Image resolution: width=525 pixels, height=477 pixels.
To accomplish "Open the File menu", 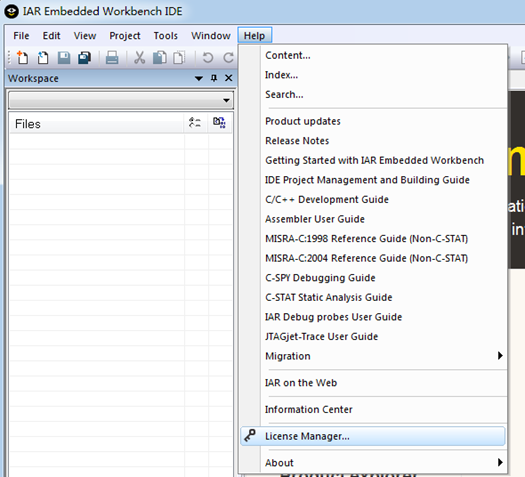I will [x=21, y=36].
